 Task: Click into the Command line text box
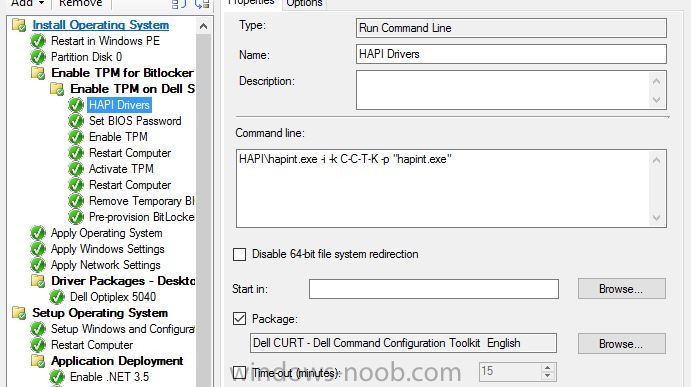pos(443,189)
